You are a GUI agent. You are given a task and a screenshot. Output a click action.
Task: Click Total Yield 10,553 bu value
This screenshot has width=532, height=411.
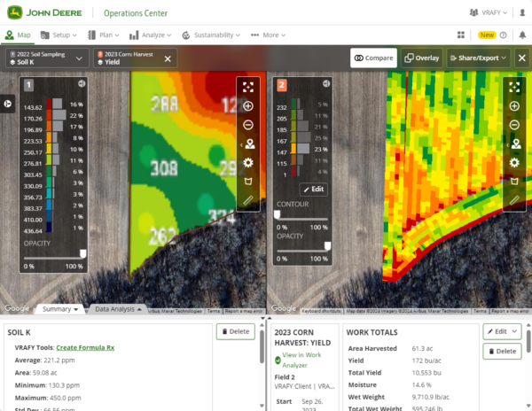(426, 373)
